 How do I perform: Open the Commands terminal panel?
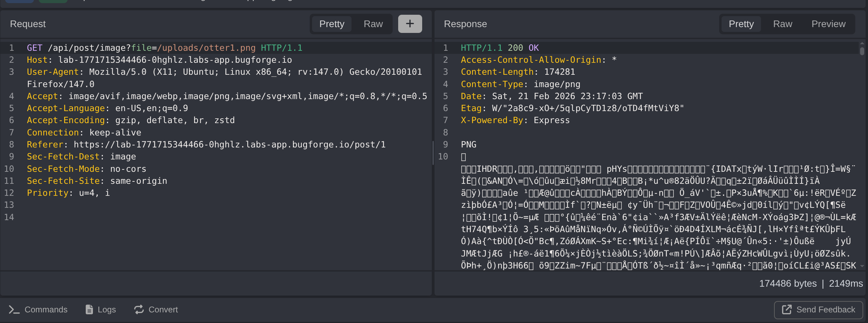coord(38,310)
